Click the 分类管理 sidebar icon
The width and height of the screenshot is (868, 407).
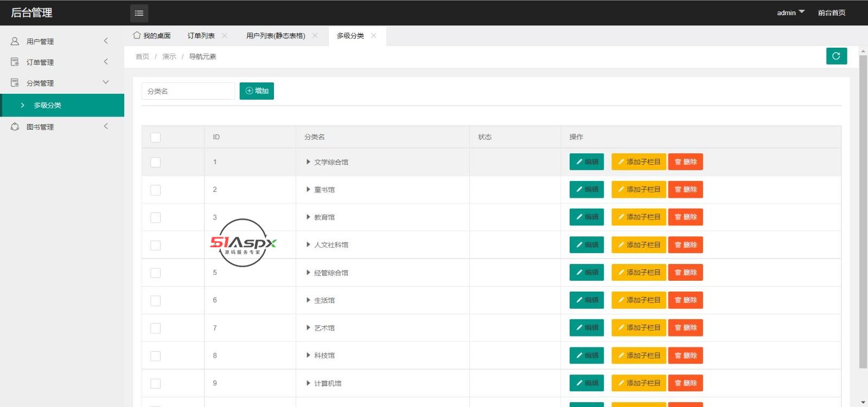click(x=15, y=83)
